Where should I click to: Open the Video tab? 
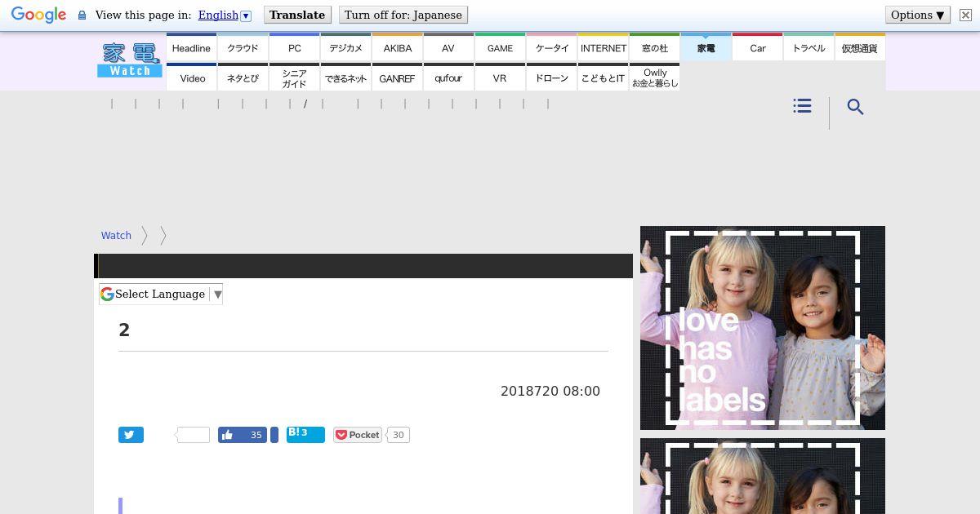[x=191, y=78]
